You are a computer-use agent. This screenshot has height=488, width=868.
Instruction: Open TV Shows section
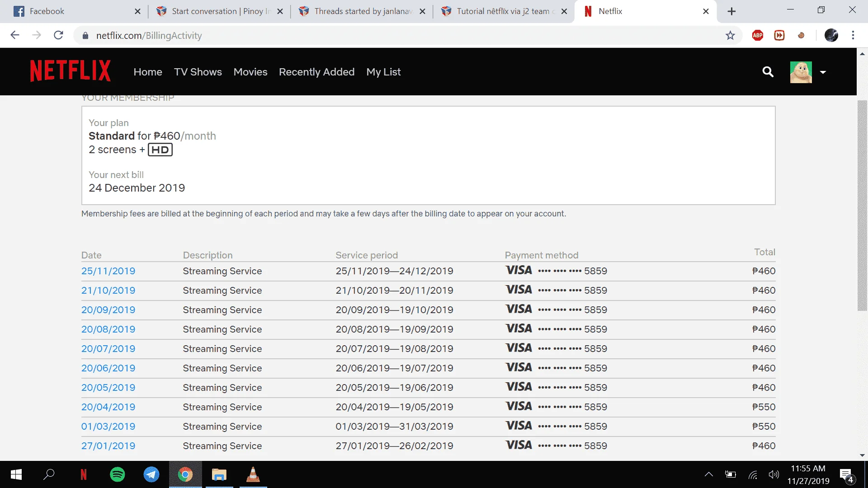point(198,72)
